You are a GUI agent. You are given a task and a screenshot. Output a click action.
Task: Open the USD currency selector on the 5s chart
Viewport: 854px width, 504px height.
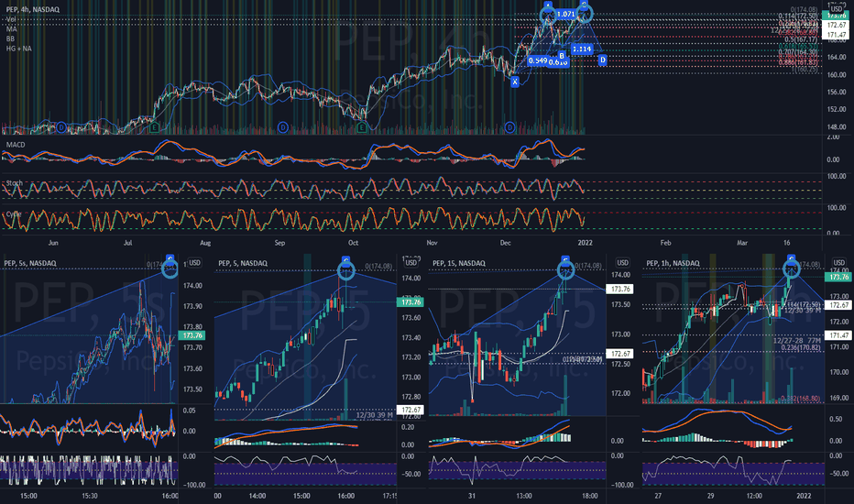(194, 263)
